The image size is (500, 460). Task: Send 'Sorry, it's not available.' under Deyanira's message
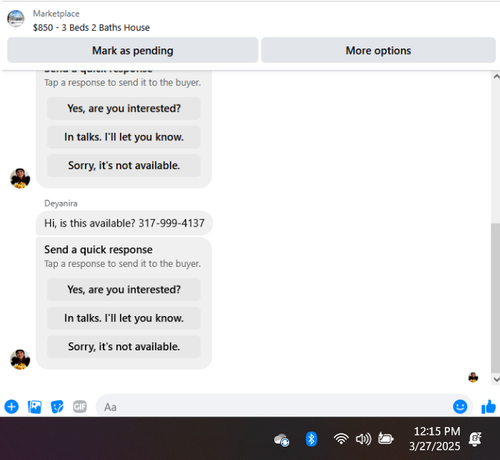[124, 347]
